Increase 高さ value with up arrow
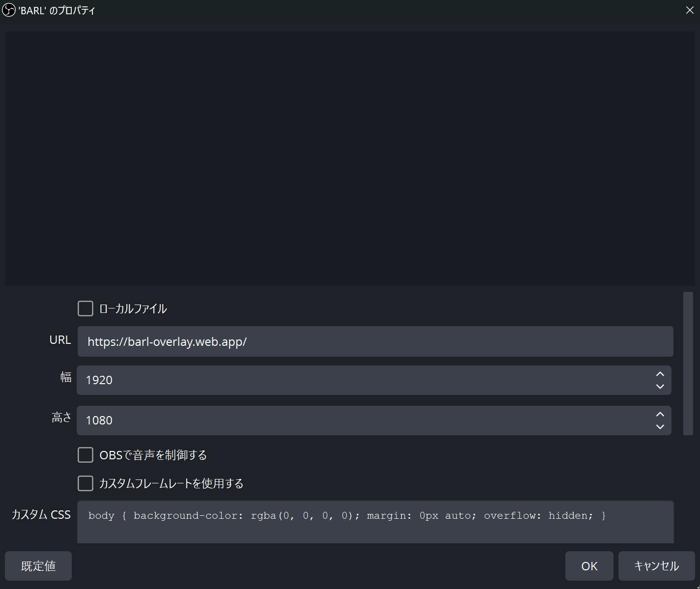 [x=660, y=414]
